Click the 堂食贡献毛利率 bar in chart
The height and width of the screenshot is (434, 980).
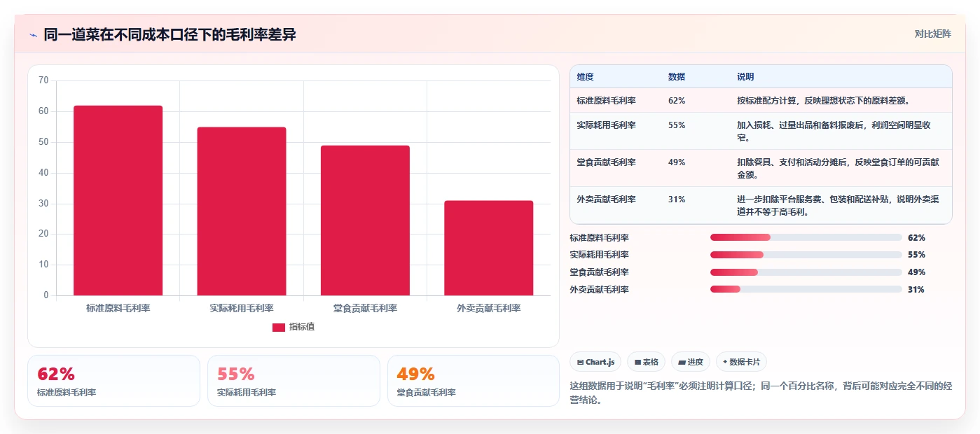[365, 220]
